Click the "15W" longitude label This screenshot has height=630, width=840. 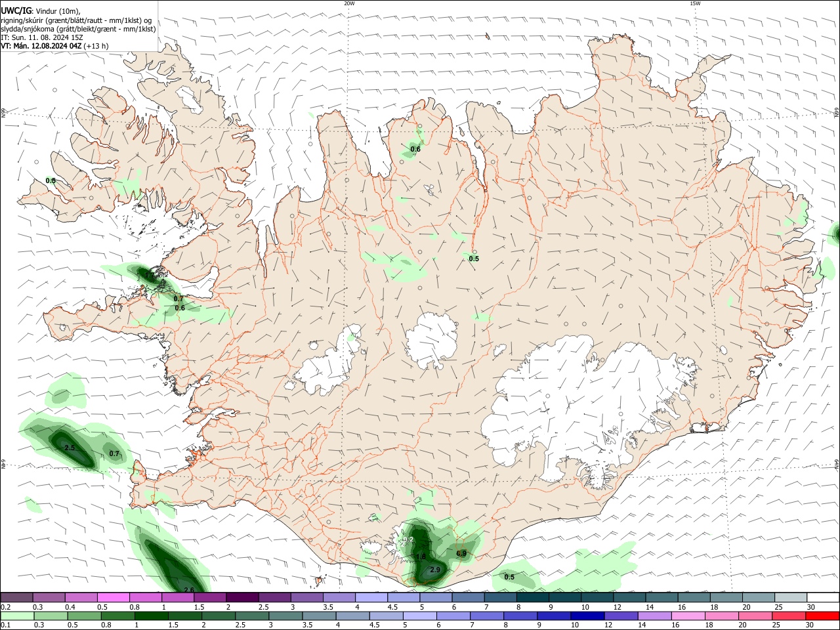point(695,3)
